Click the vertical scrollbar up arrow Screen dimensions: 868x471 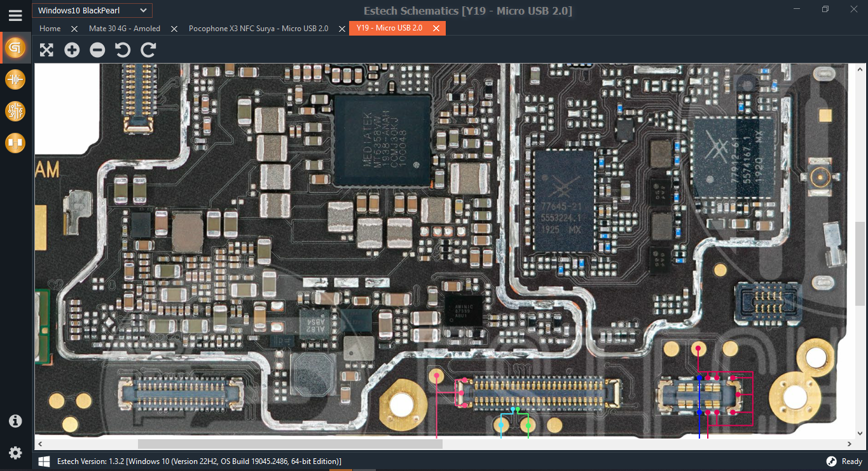[860, 68]
